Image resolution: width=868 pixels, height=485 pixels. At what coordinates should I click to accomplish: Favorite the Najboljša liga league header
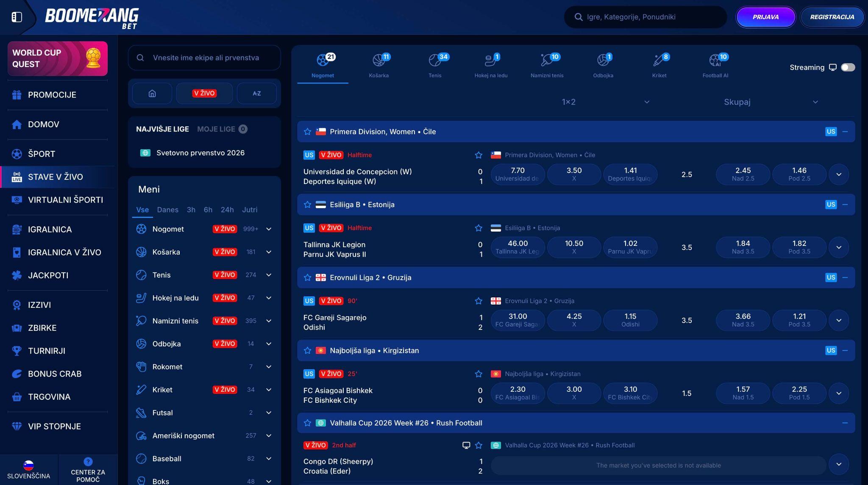[307, 351]
